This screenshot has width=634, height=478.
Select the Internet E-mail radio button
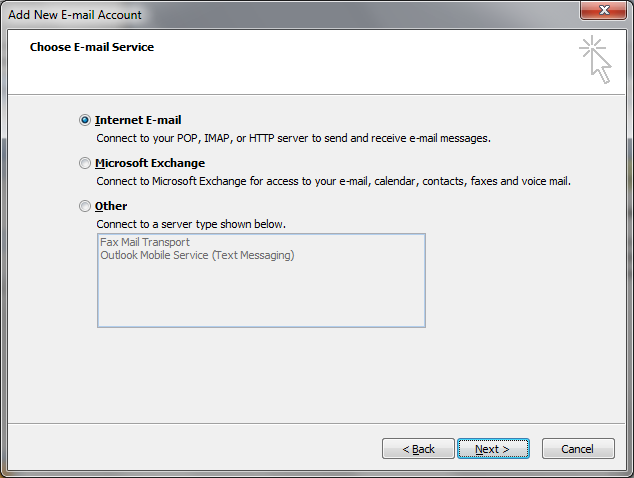[x=84, y=120]
